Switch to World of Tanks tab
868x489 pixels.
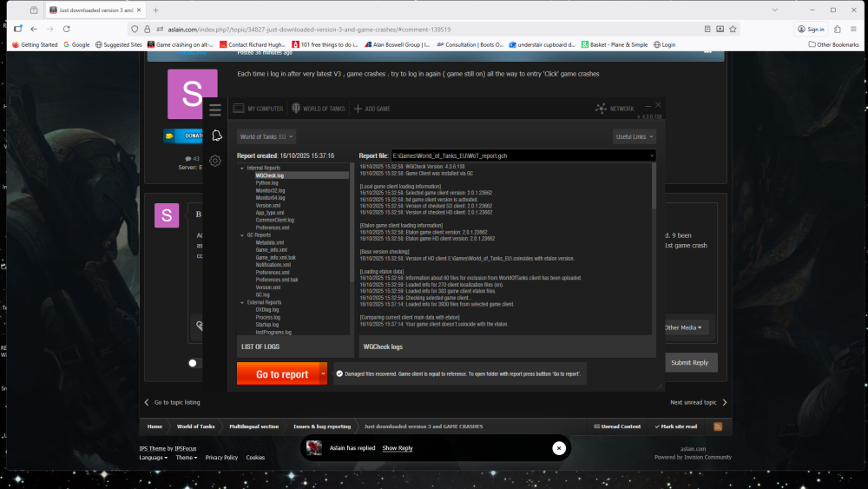tap(319, 109)
